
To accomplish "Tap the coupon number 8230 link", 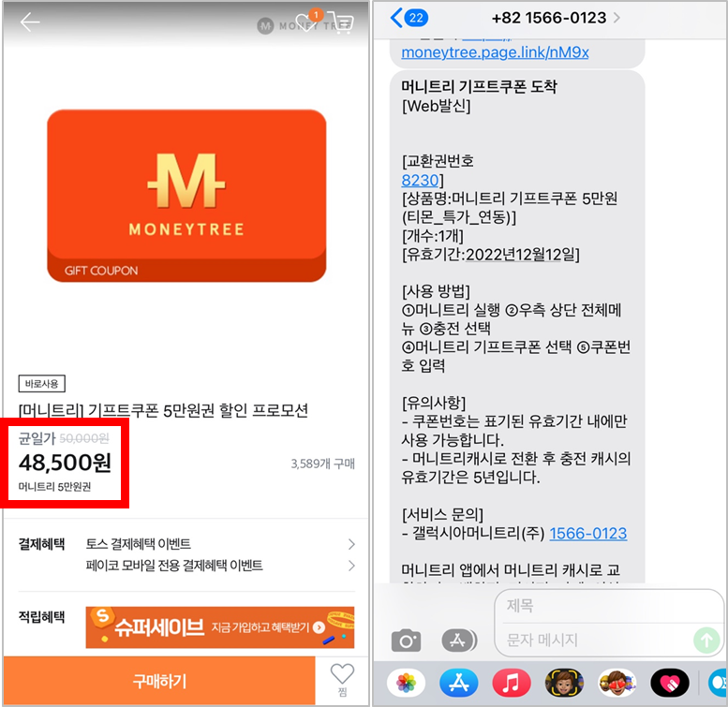I will coord(420,180).
